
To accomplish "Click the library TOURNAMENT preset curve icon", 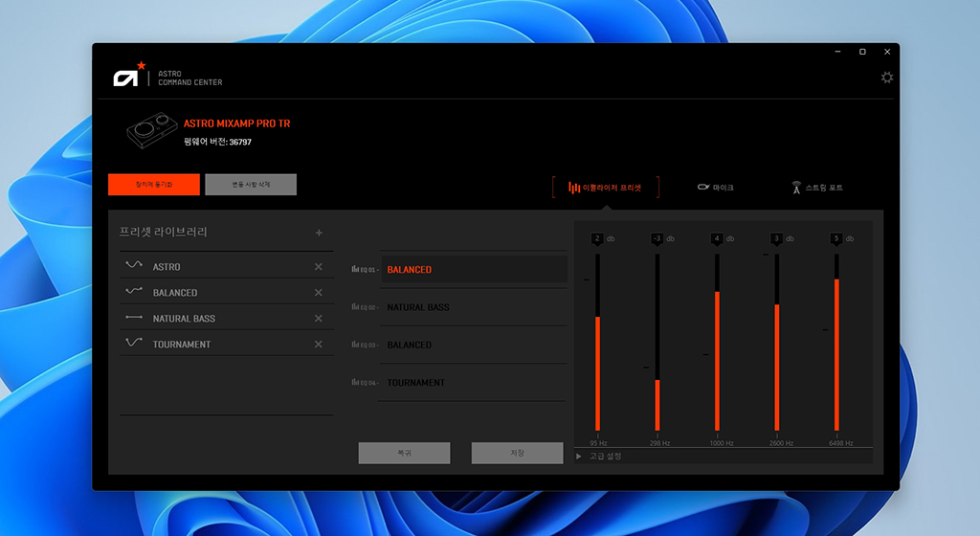I will coord(134,343).
